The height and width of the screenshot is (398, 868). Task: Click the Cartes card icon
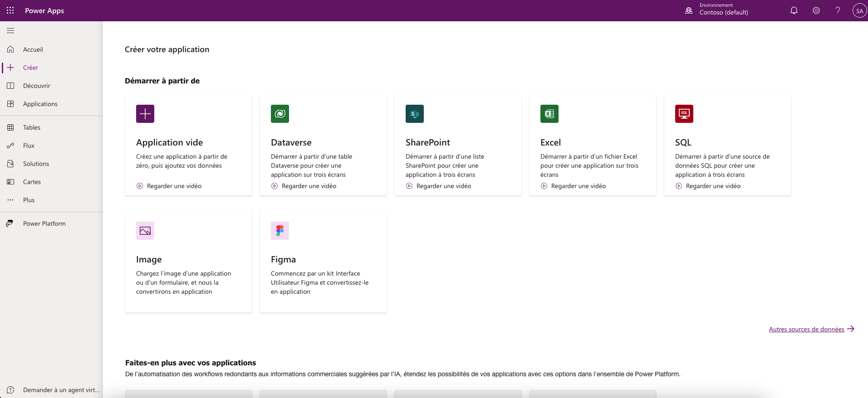[x=10, y=182]
